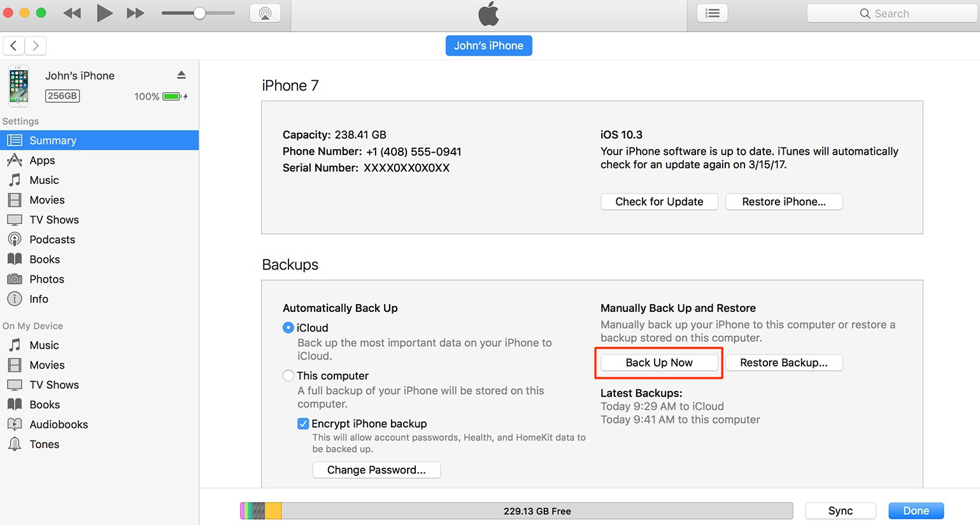This screenshot has width=980, height=525.
Task: Click the Restore iPhone... button
Action: point(784,202)
